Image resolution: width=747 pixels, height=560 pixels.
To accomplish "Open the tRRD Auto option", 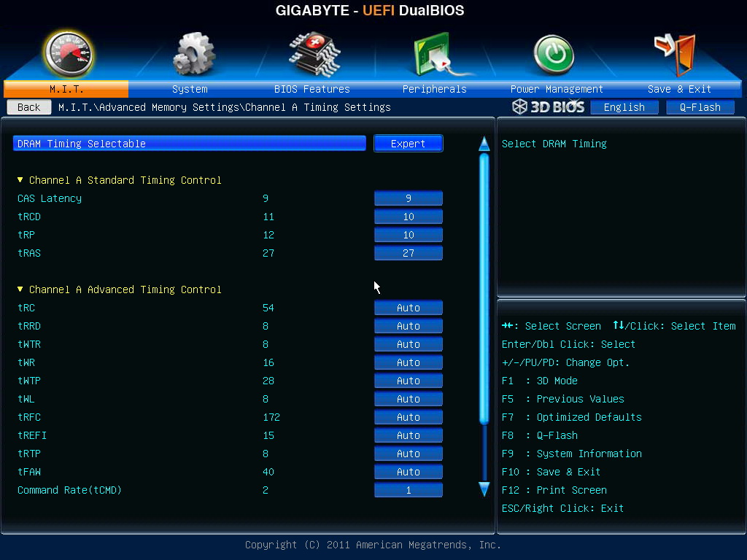I will (409, 326).
